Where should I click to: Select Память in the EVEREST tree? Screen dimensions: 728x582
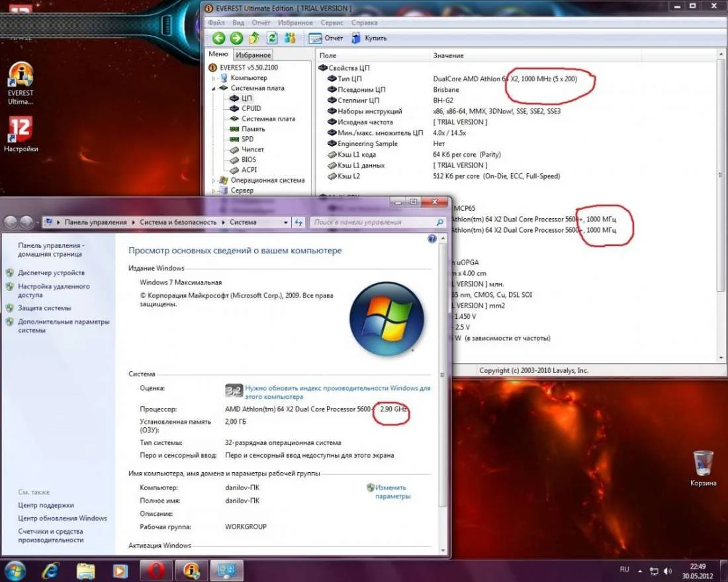(x=253, y=129)
